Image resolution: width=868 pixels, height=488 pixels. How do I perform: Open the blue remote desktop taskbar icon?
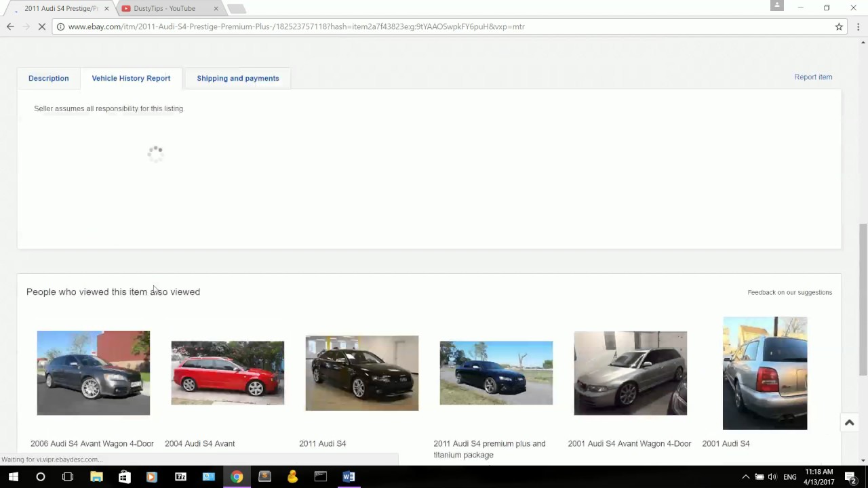tap(208, 476)
